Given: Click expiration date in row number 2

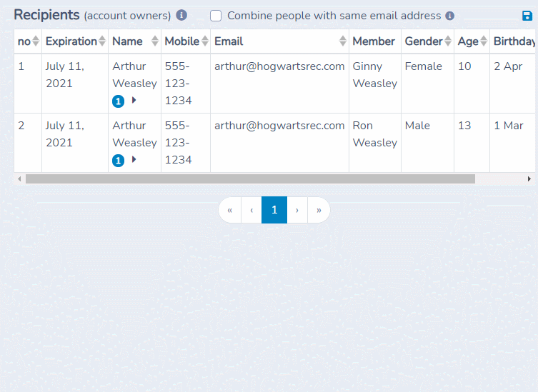Looking at the screenshot, I should pos(65,134).
